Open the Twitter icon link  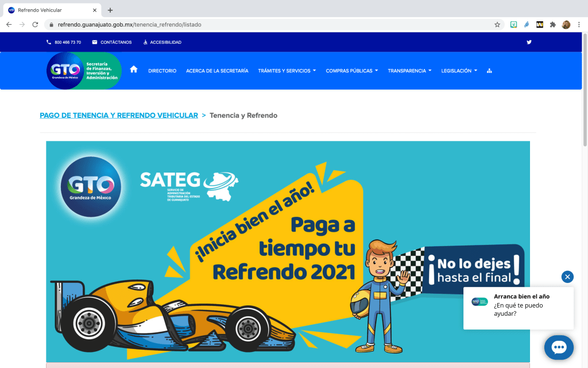[x=529, y=42]
